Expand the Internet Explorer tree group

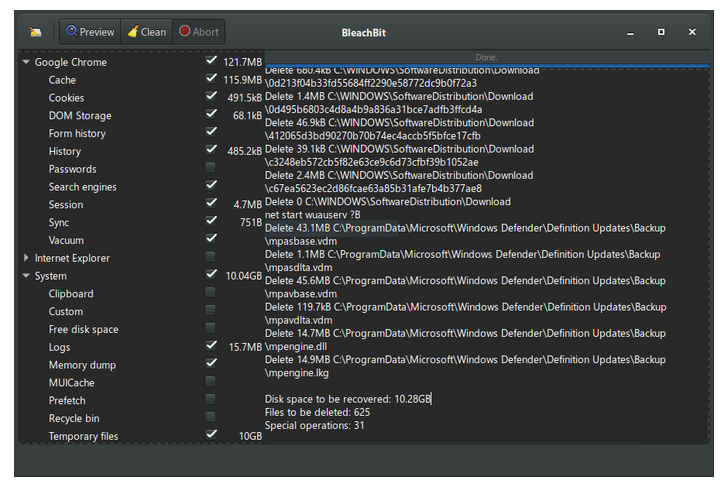(26, 258)
